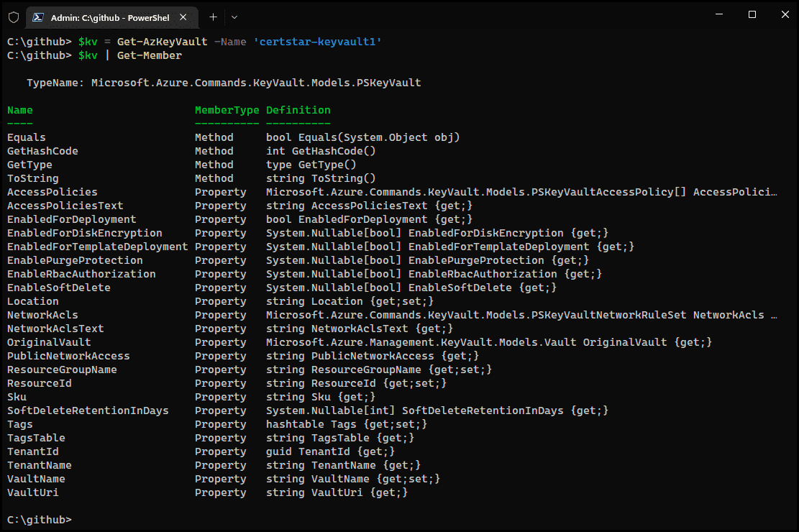Viewport: 799px width, 532px height.
Task: Click the 'string VaultUri {get;}' definition
Action: 337,492
